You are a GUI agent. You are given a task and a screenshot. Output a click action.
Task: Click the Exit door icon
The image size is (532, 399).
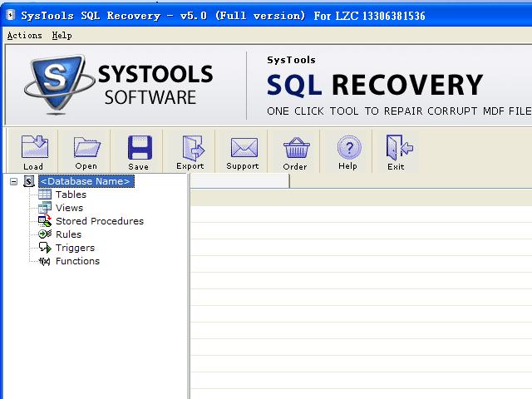(x=399, y=147)
